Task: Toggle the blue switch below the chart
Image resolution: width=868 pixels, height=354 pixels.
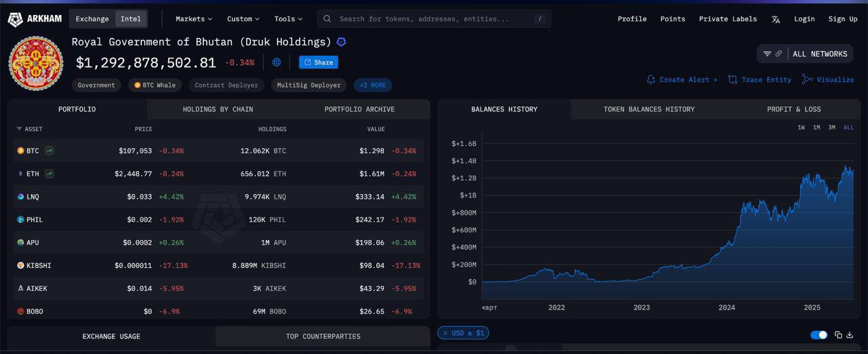Action: pos(818,335)
